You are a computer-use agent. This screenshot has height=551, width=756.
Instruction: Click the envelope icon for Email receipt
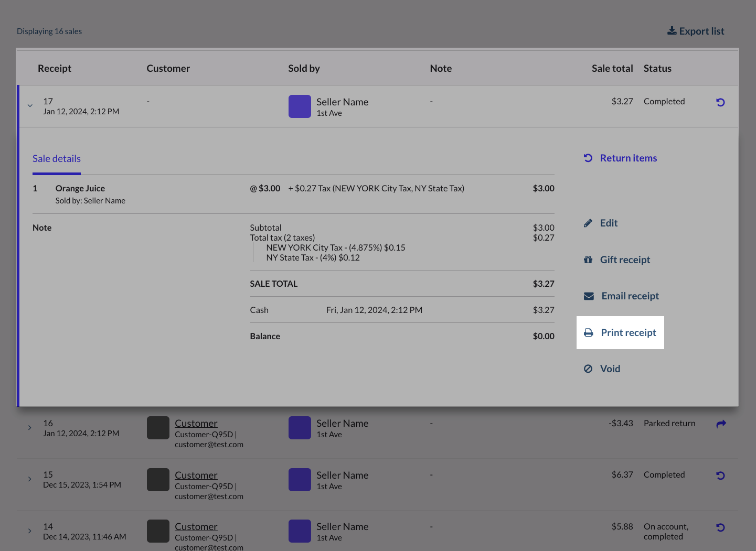(x=589, y=296)
